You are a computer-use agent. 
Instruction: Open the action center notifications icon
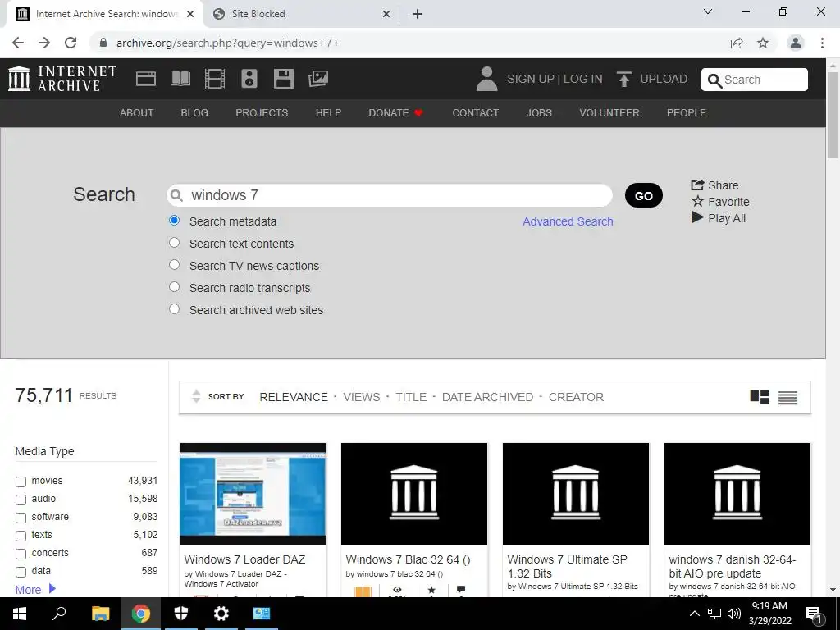814,614
